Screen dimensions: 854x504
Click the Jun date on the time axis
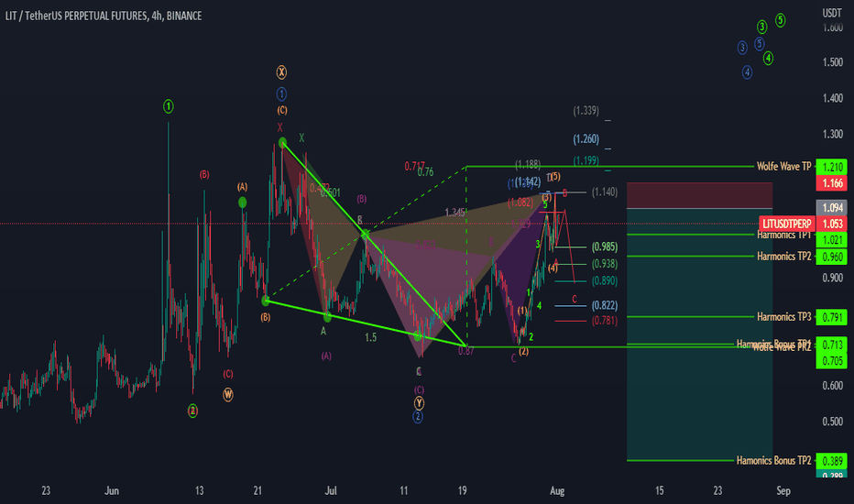click(112, 491)
